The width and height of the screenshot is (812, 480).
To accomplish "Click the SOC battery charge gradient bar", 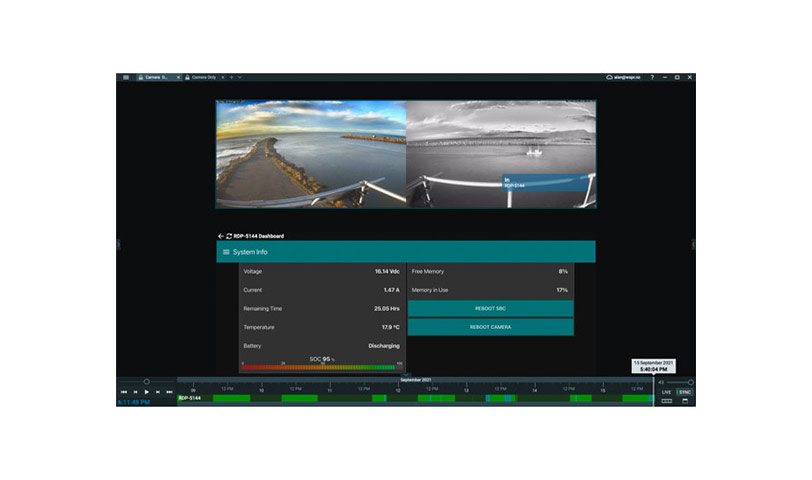I will [x=321, y=367].
